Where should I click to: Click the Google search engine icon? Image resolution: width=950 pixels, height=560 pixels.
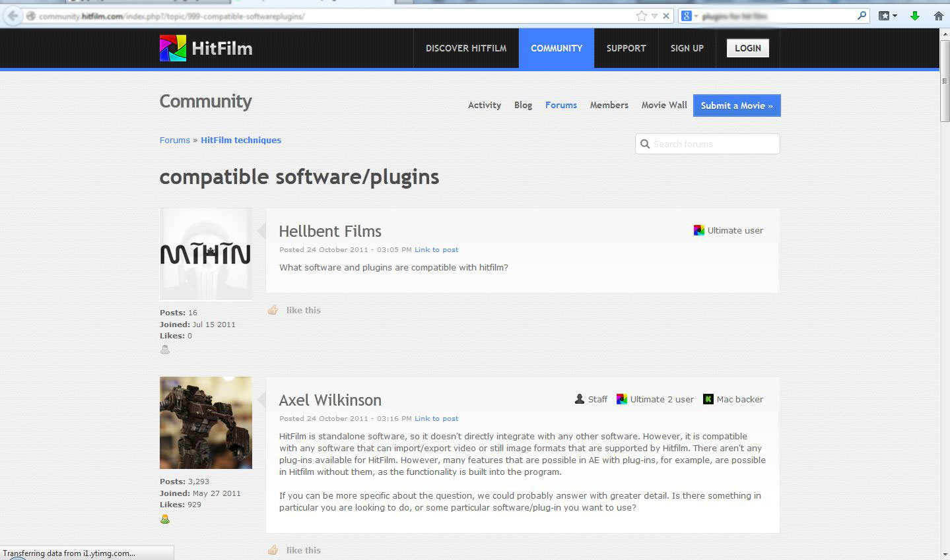tap(687, 16)
